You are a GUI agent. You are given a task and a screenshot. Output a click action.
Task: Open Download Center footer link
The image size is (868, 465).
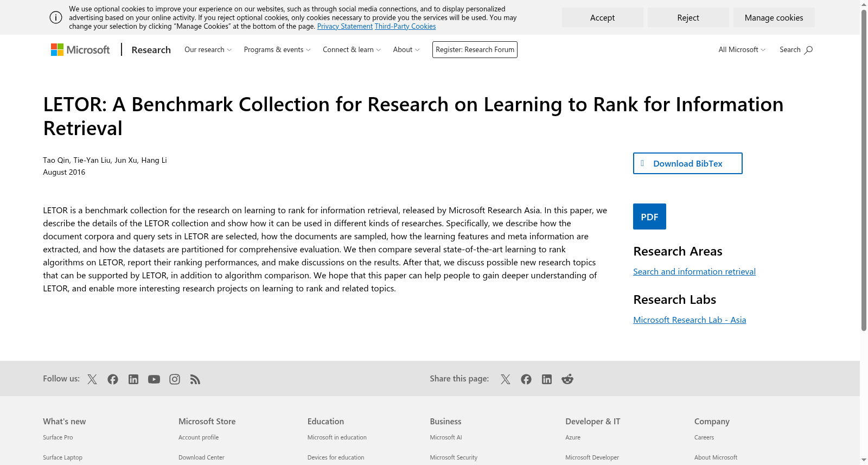(201, 457)
